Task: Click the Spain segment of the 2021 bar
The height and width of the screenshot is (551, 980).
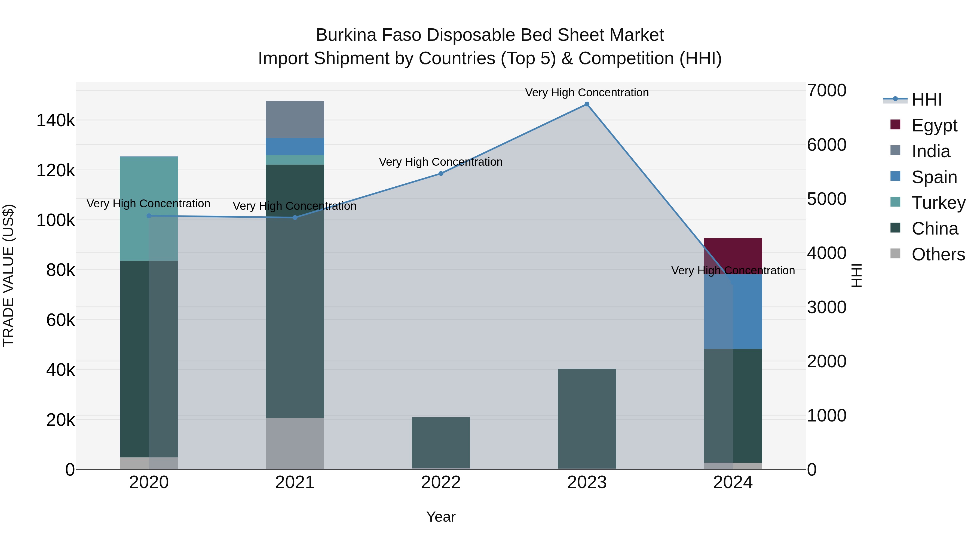Action: tap(295, 146)
